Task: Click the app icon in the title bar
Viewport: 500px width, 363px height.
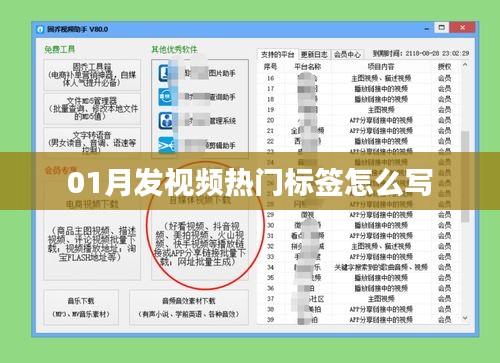Action: point(40,30)
